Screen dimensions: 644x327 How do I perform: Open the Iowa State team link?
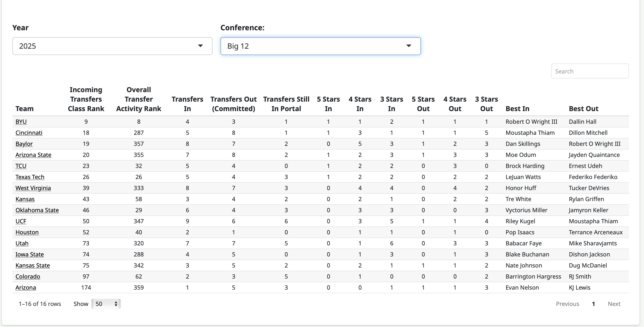point(29,254)
